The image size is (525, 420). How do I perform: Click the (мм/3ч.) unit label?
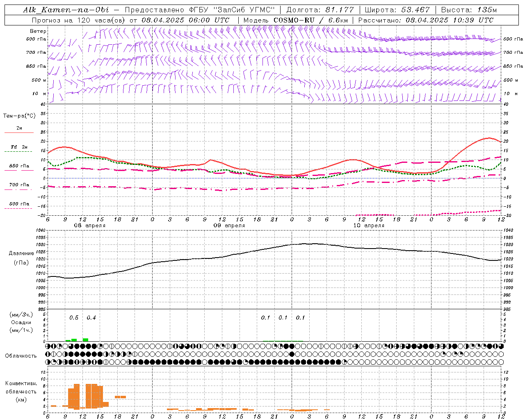(x=21, y=315)
